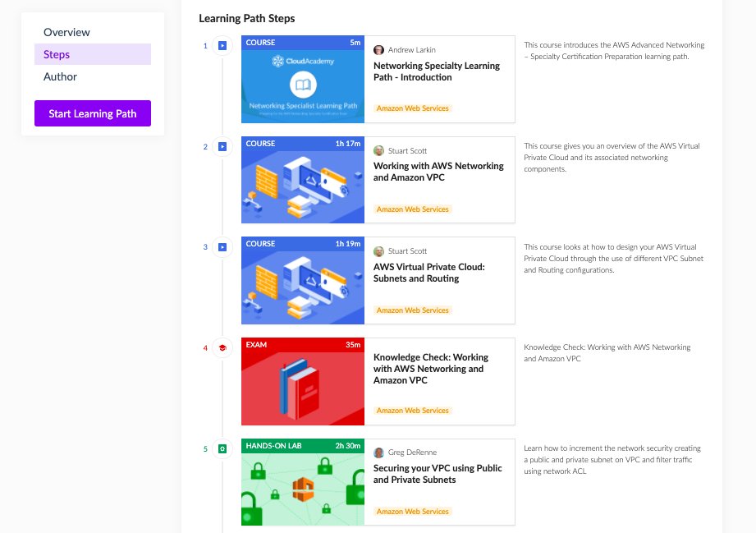Image resolution: width=756 pixels, height=533 pixels.
Task: Click the red exam books thumbnail
Action: tap(303, 382)
